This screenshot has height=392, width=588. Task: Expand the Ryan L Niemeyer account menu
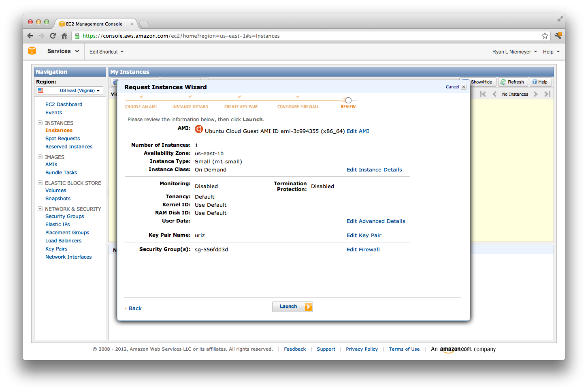514,51
